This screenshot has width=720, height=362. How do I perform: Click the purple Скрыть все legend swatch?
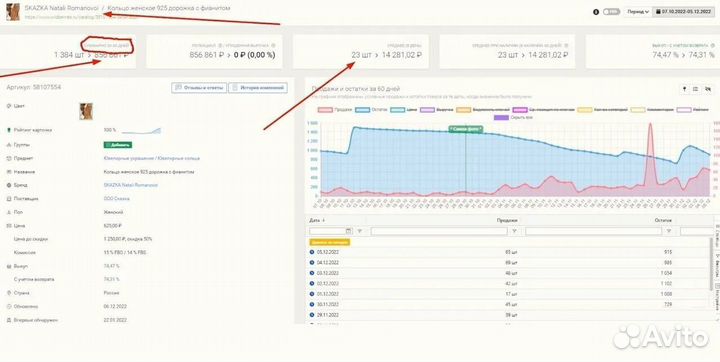point(501,118)
